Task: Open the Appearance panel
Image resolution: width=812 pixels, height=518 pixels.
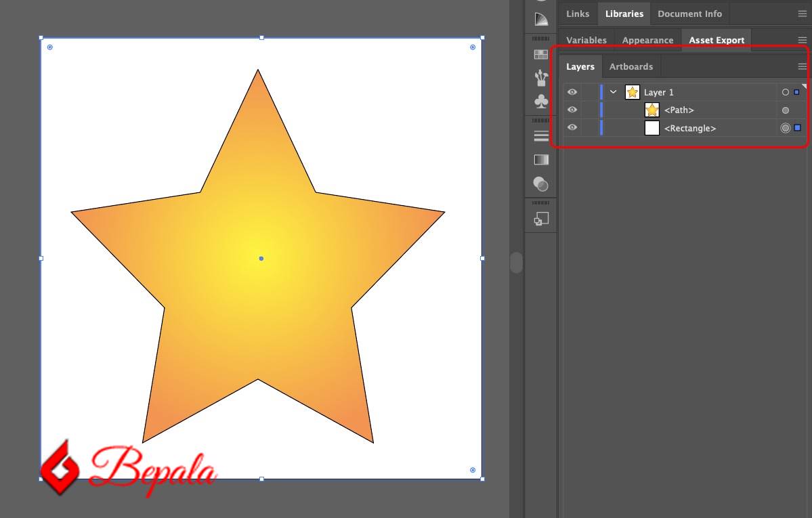Action: pyautogui.click(x=647, y=40)
